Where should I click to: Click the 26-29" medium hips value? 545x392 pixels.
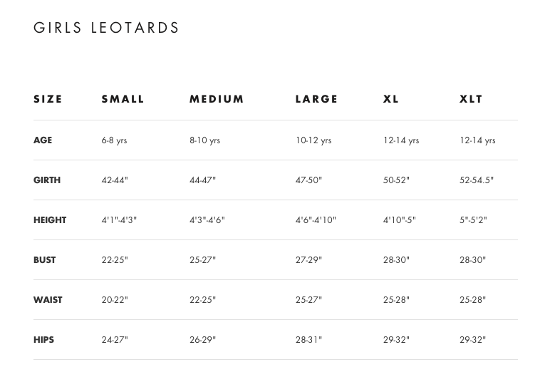[x=202, y=340]
